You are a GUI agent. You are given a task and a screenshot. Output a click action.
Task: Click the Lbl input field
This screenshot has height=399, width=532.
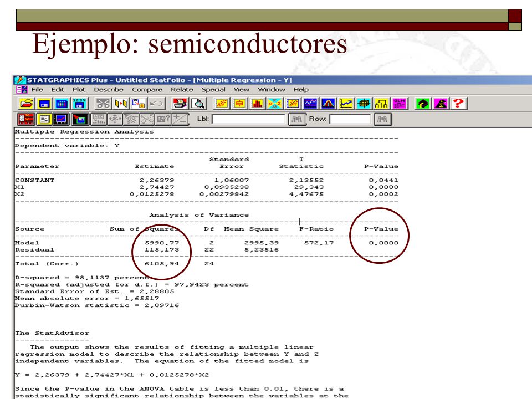point(249,119)
